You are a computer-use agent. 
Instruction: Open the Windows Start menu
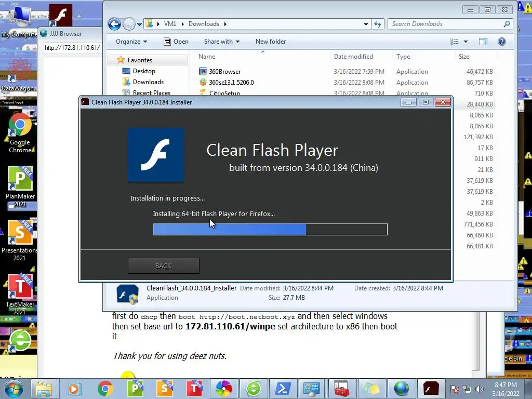[14, 389]
